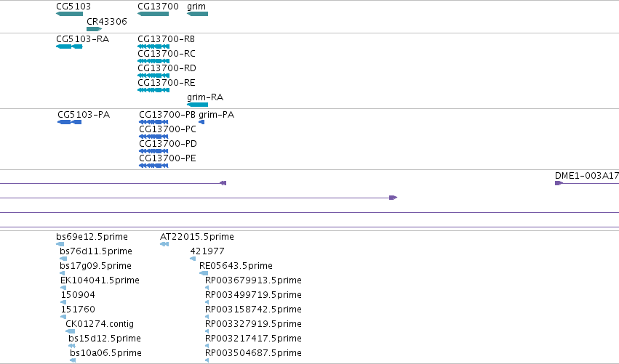This screenshot has width=619, height=364.
Task: Click the bs10a06.5prime label
Action: pyautogui.click(x=105, y=353)
